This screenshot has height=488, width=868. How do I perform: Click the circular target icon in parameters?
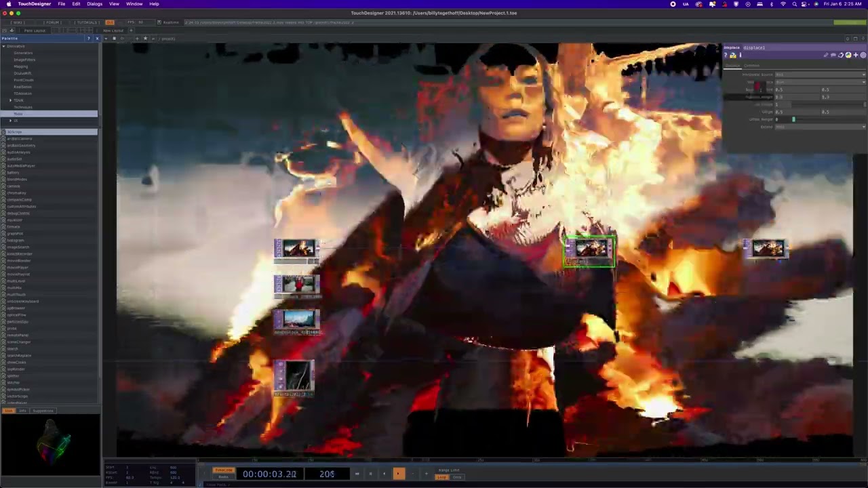coord(863,55)
